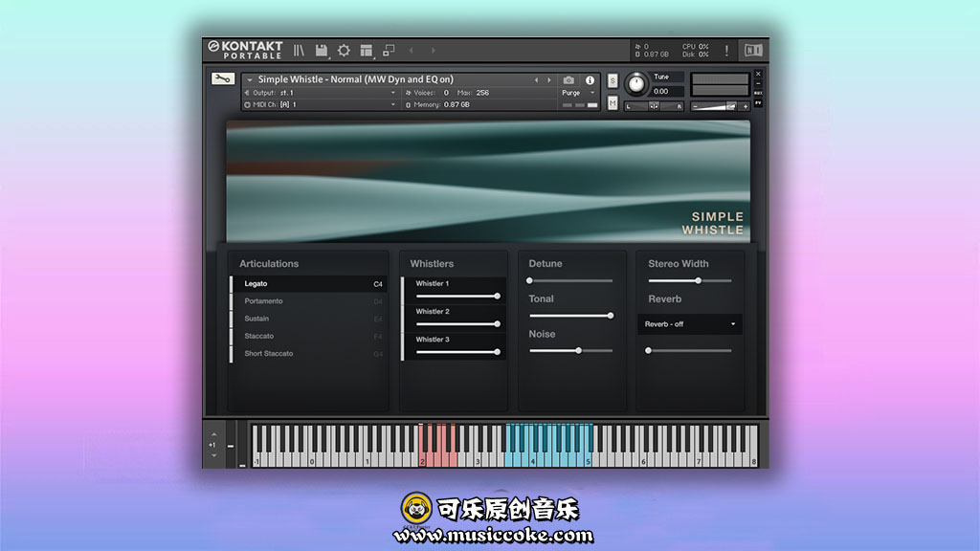Toggle Short Staccato articulation indicator bar

[232, 354]
